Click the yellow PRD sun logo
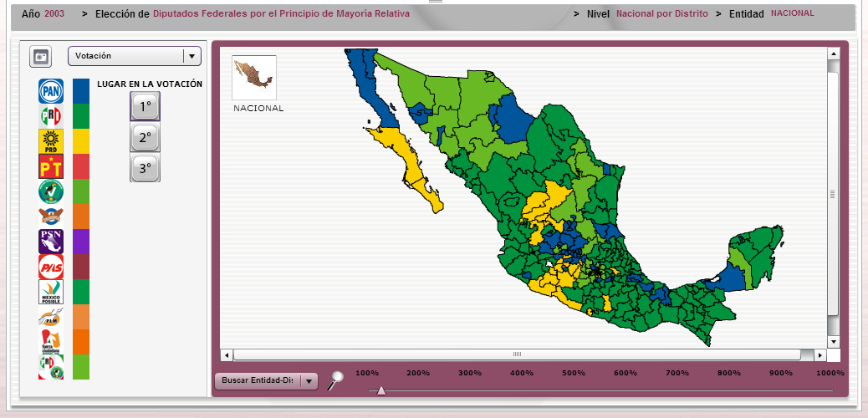The height and width of the screenshot is (418, 868). coord(51,141)
